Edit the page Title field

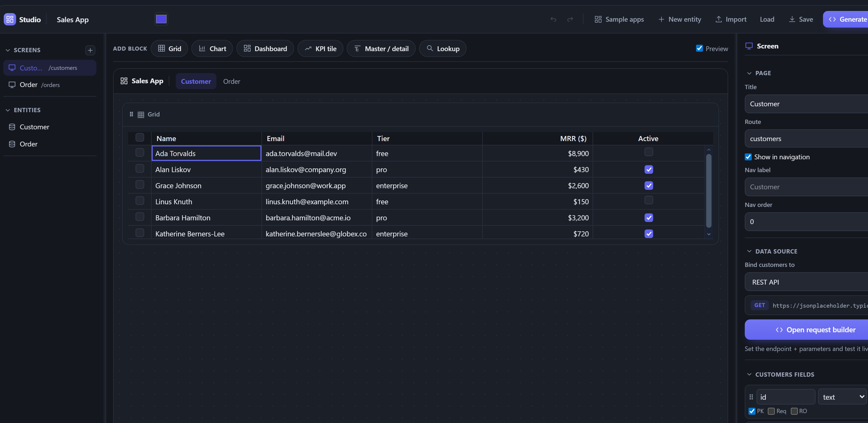pos(807,104)
